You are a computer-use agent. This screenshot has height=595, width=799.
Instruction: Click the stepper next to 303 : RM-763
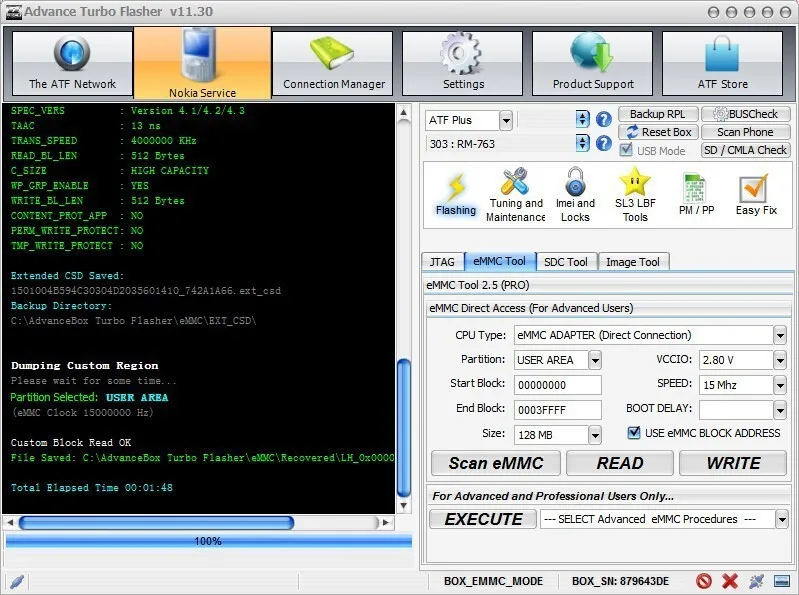click(582, 143)
